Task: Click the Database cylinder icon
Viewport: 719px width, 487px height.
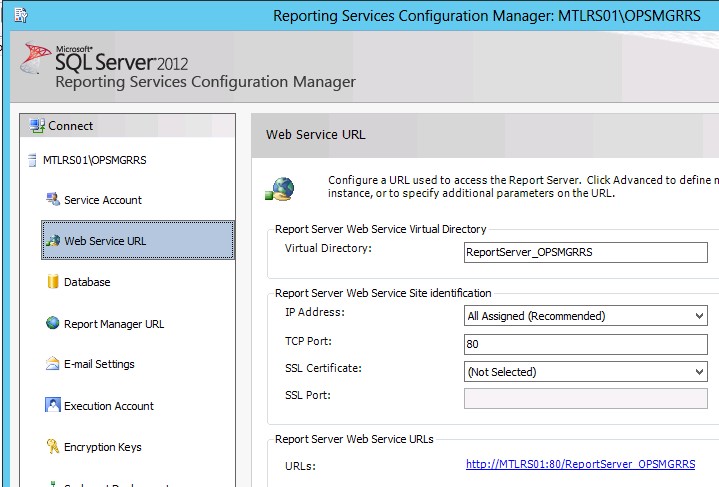Action: click(53, 281)
